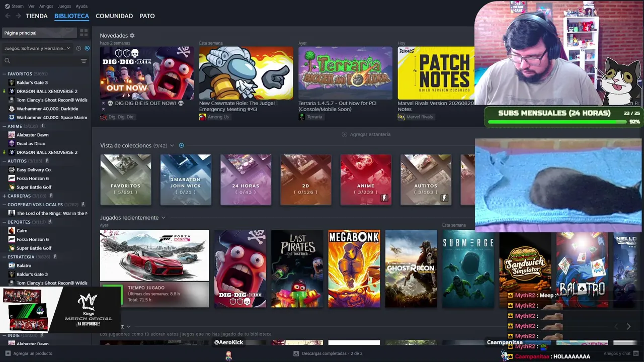This screenshot has height=362, width=644.
Task: Open the 24 Horas collection tile
Action: [x=246, y=179]
